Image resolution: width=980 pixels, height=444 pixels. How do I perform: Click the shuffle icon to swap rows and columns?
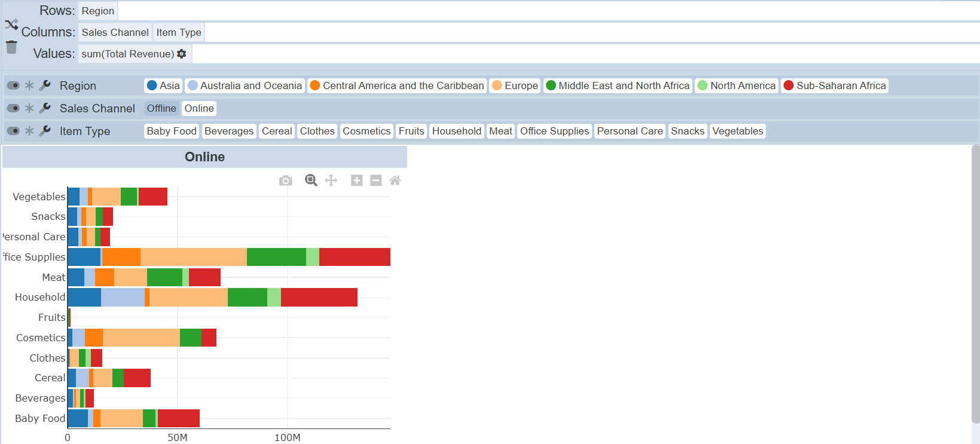pos(11,25)
